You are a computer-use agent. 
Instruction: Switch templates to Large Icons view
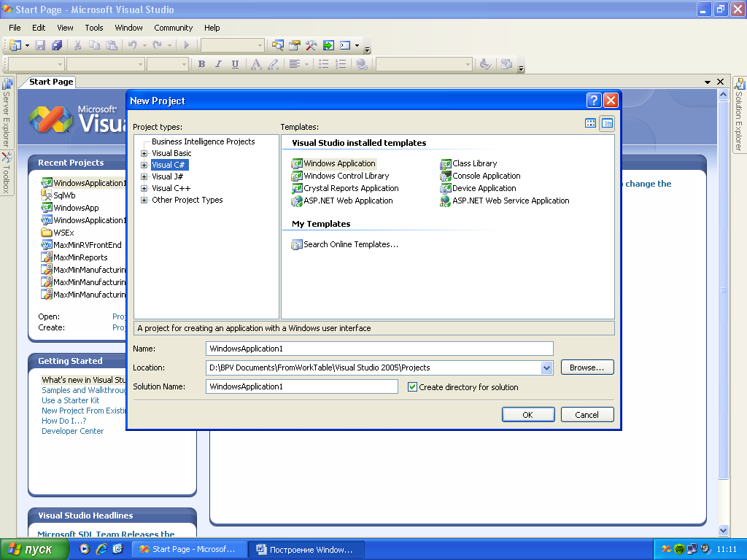(x=590, y=123)
